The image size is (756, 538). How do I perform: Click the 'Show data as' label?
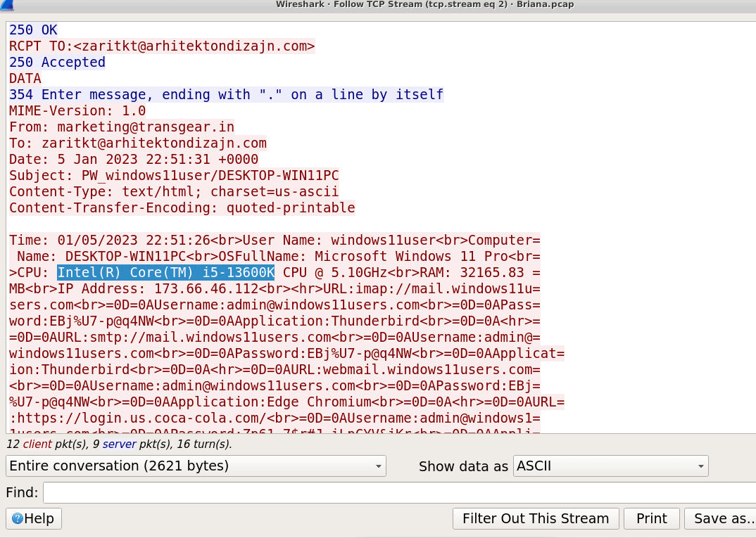pyautogui.click(x=463, y=466)
